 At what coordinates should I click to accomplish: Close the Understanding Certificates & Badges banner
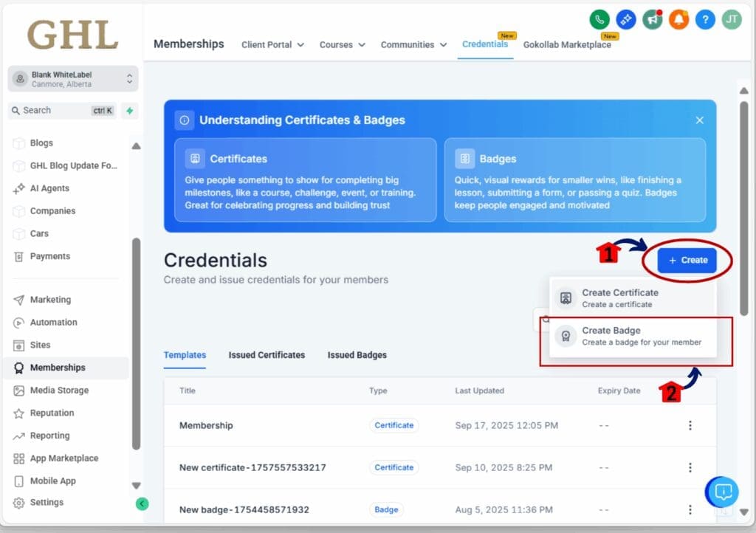tap(699, 120)
